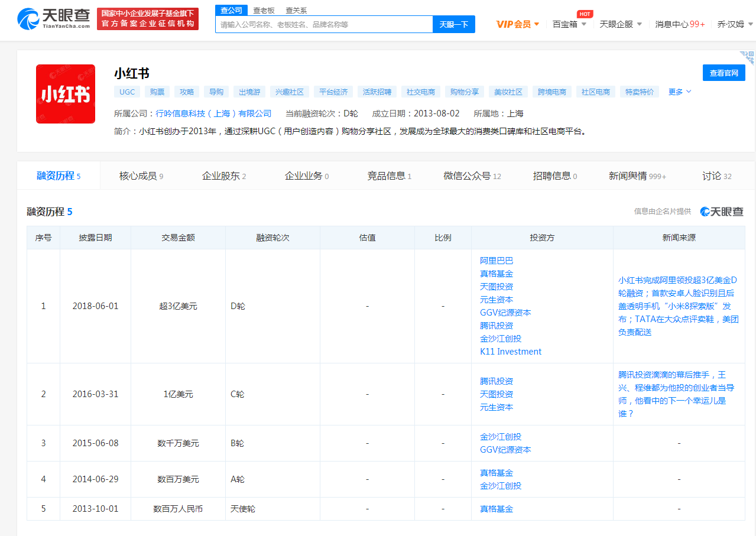Select the 社区电商 tag
This screenshot has width=756, height=536.
click(596, 92)
